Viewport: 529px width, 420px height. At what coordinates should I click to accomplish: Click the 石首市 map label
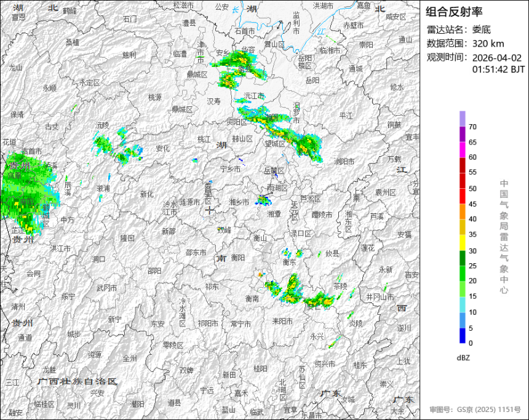pyautogui.click(x=245, y=31)
